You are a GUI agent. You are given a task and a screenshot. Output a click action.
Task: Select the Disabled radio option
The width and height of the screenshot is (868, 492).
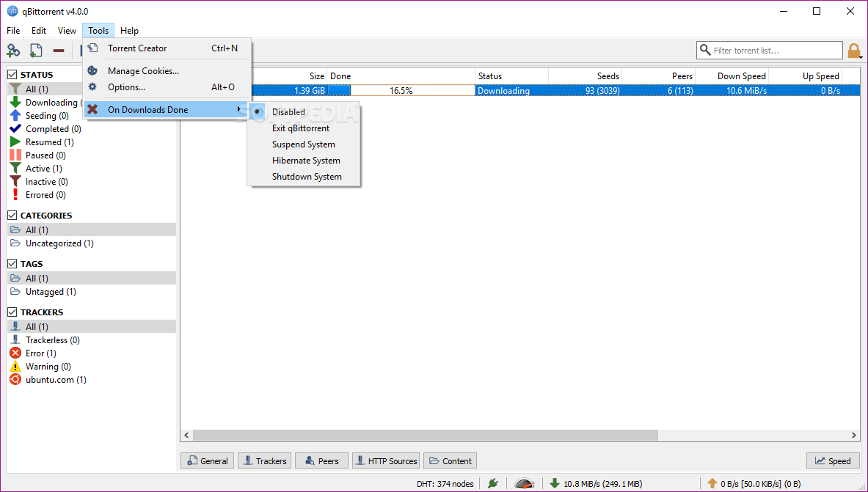point(288,112)
